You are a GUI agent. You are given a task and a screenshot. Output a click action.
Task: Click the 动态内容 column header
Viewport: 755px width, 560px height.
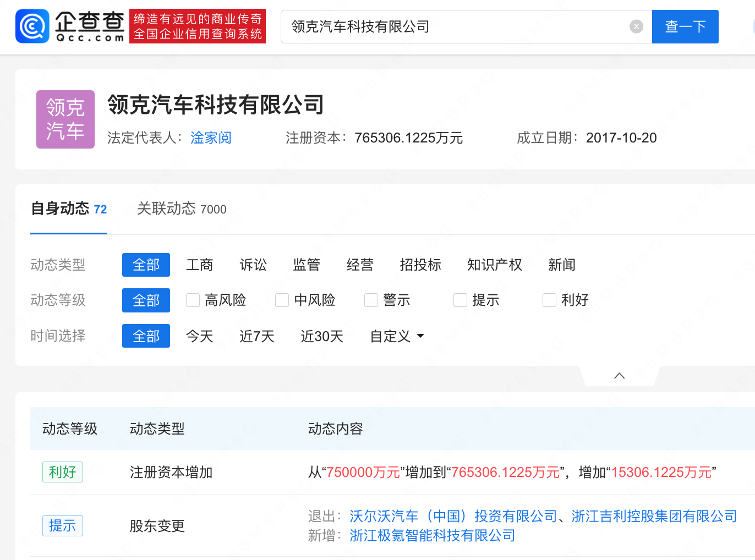(336, 429)
